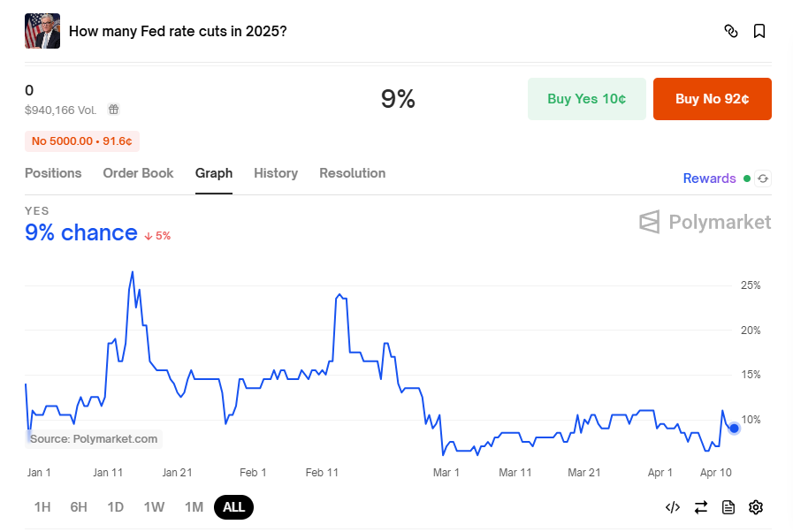Open the Resolution tab
793x532 pixels.
click(x=352, y=173)
